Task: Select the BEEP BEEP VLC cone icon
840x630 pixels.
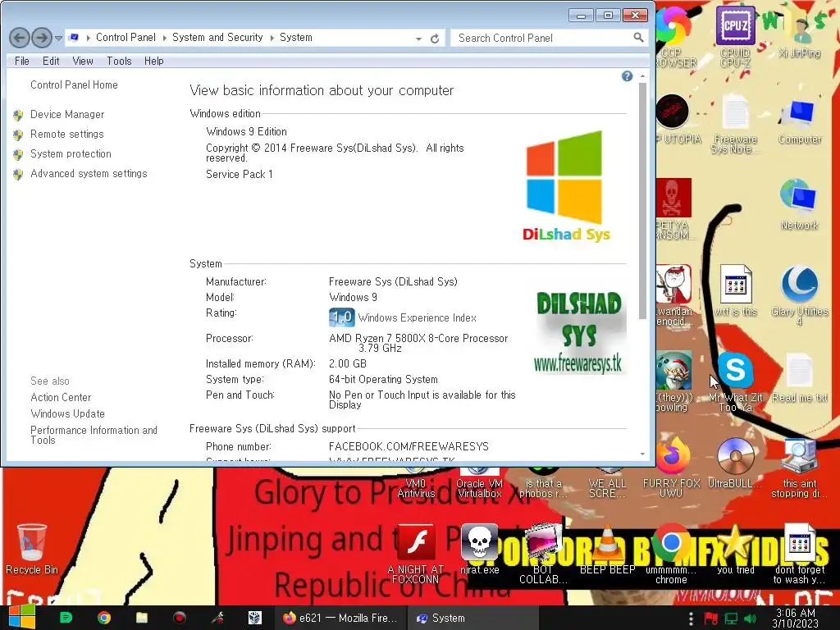Action: (607, 549)
